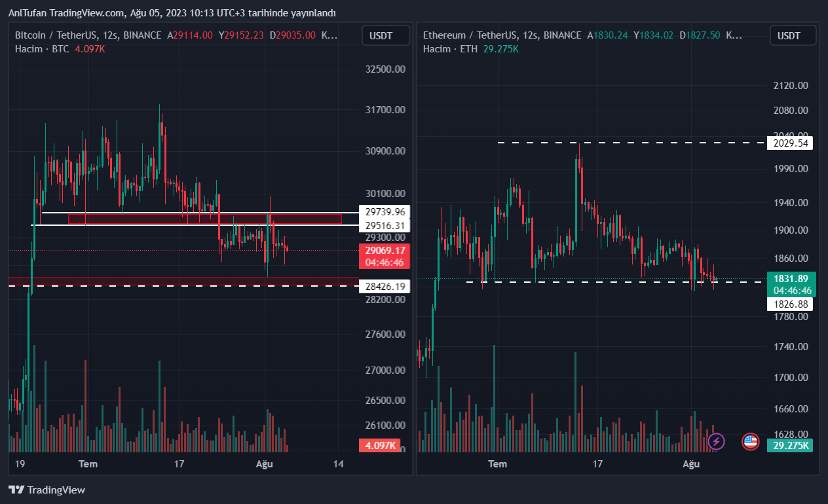
Task: Click the 29739.96 price line label
Action: pos(385,211)
